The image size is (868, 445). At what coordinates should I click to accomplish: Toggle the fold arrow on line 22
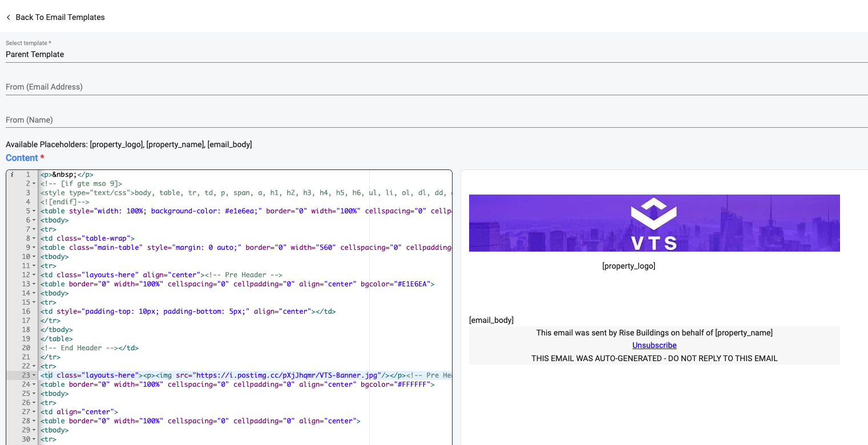[34, 366]
